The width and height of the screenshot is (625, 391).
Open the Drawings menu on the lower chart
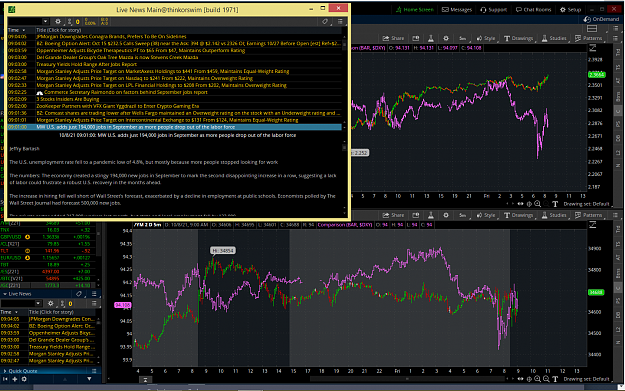[518, 215]
